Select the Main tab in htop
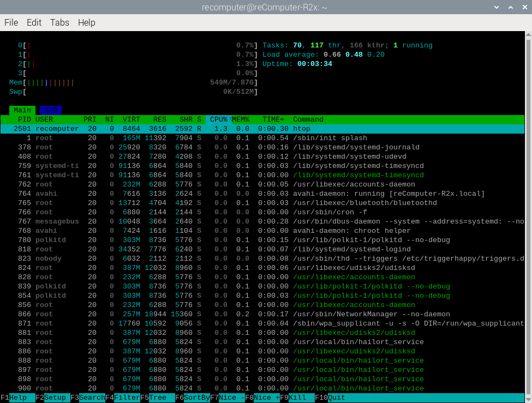 pos(22,110)
